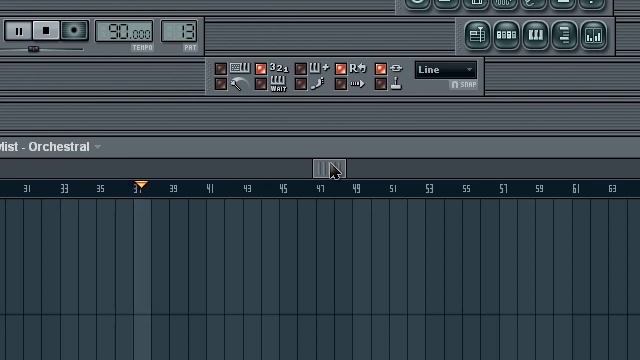The height and width of the screenshot is (360, 640).
Task: Click bar 53 on the timeline ruler
Action: click(429, 189)
